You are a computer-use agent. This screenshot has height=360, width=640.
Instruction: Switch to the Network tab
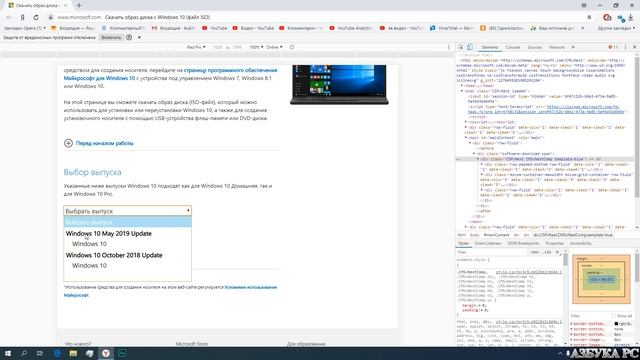click(556, 47)
